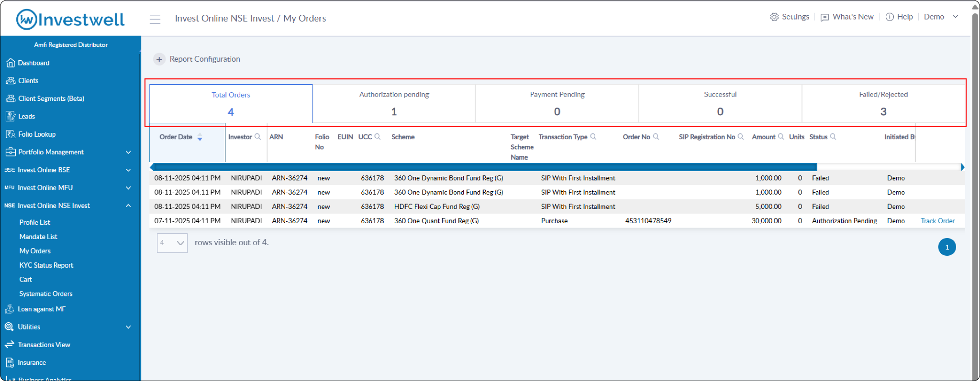Click the 30,000.00 amount cell
Image resolution: width=980 pixels, height=381 pixels.
767,221
